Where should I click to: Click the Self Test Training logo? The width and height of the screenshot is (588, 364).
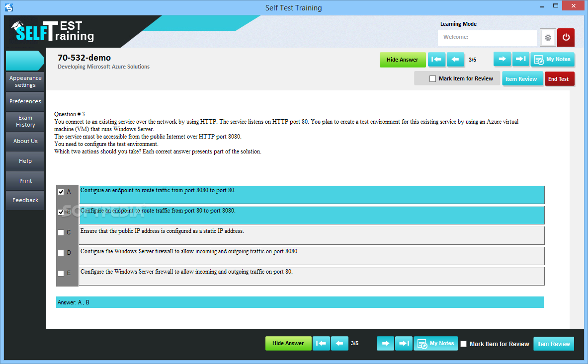[x=53, y=31]
